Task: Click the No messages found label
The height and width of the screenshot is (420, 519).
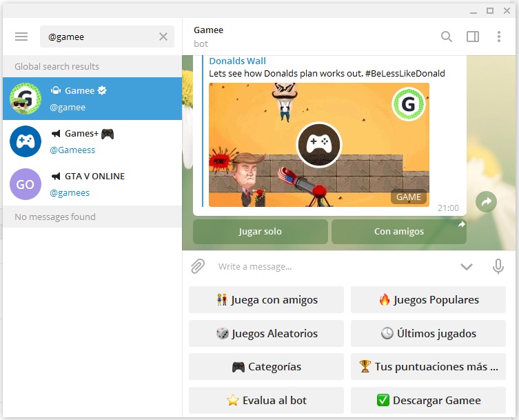Action: 55,217
